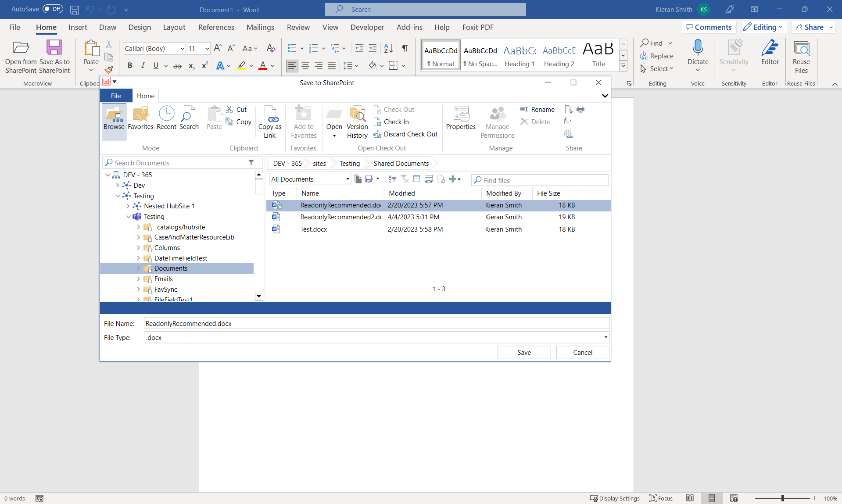Click the Show/Hide paragraph marks icon
842x504 pixels.
405,48
